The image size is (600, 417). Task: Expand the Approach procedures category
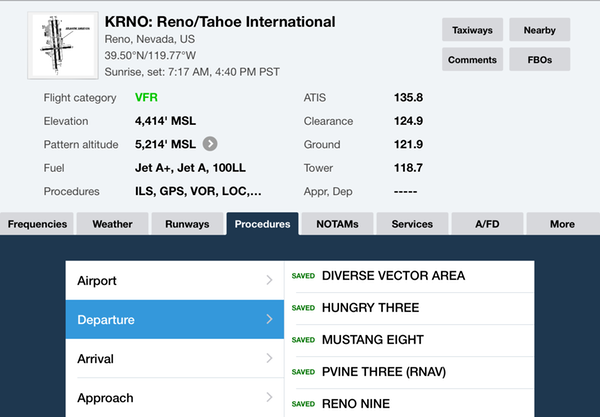tap(175, 398)
